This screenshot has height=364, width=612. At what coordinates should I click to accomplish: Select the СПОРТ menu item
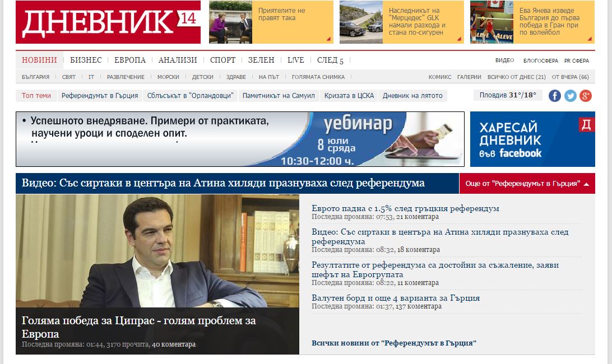click(223, 60)
